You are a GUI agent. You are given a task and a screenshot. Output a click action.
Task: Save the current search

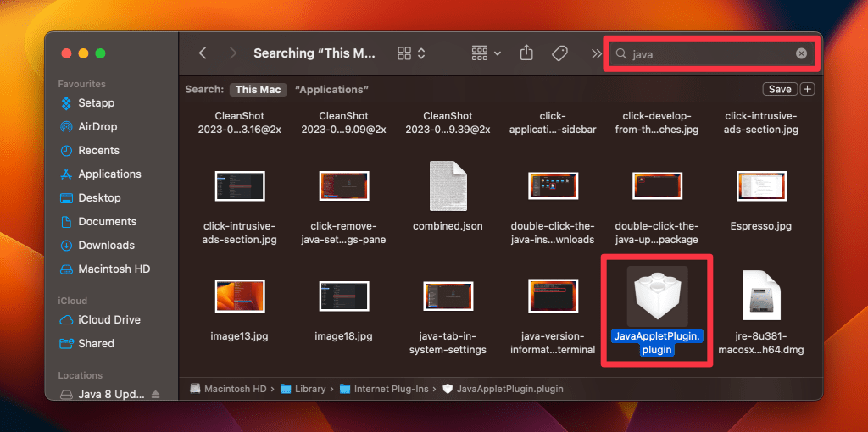(780, 90)
